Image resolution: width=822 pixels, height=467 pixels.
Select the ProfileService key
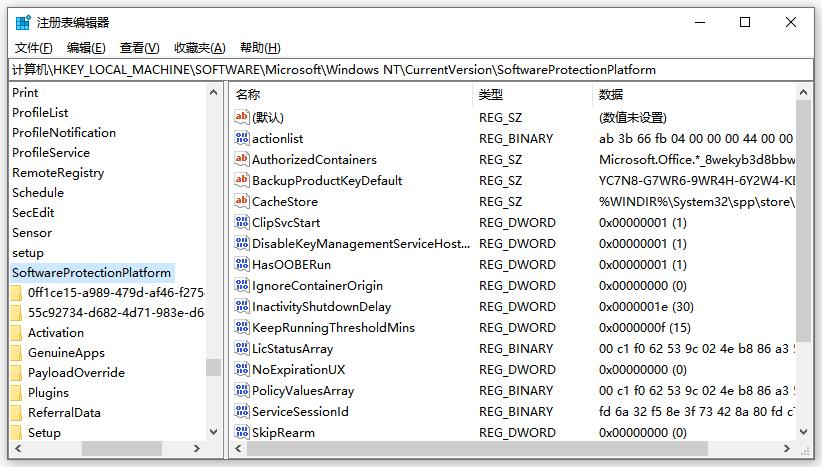coord(51,153)
